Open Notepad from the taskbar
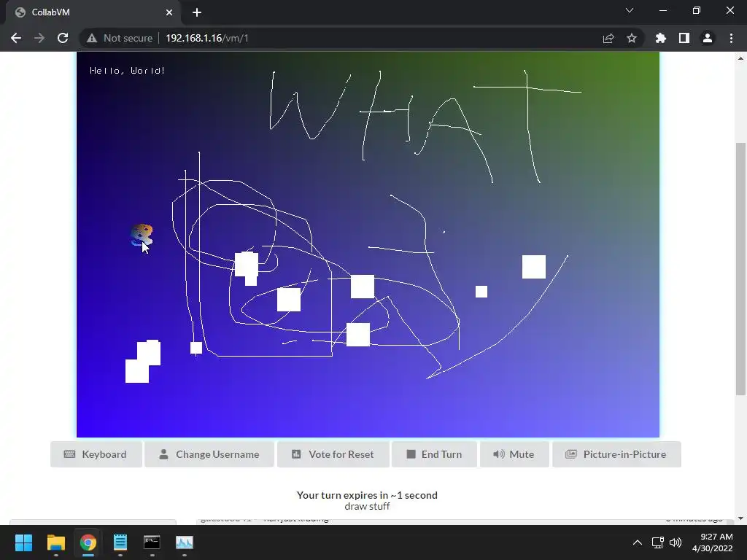Screen dimensions: 747x560 [120, 542]
